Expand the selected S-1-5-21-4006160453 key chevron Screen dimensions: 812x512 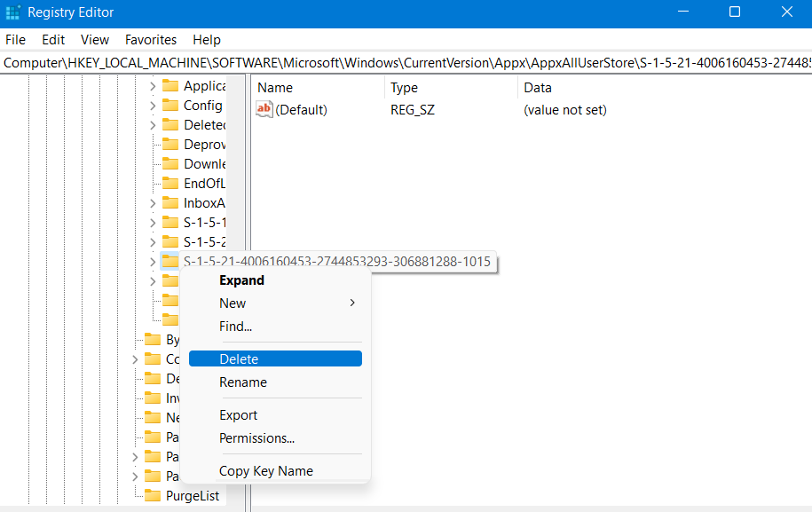pyautogui.click(x=153, y=262)
